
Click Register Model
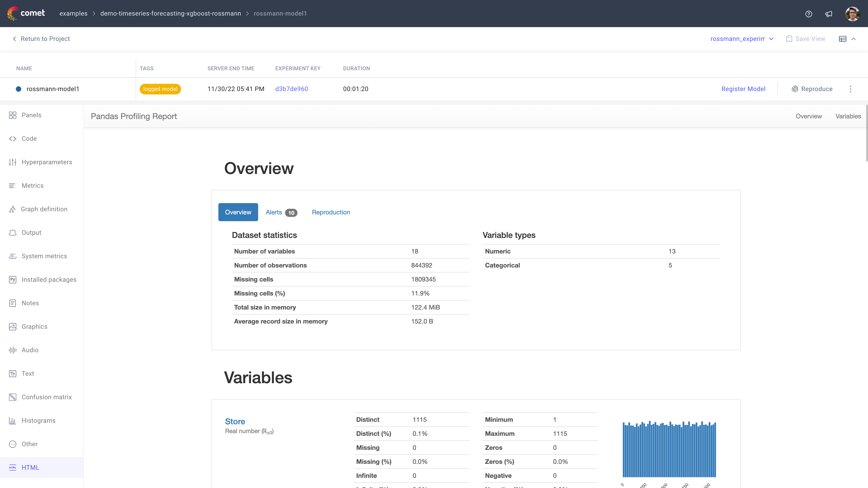743,89
